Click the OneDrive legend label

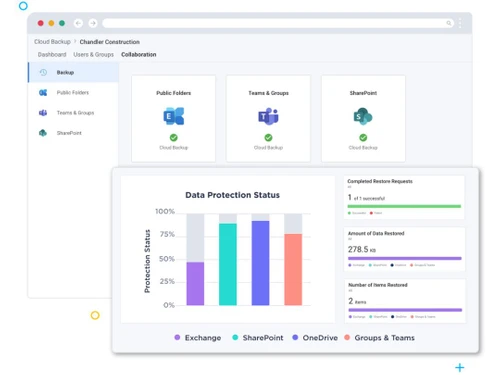(x=320, y=338)
